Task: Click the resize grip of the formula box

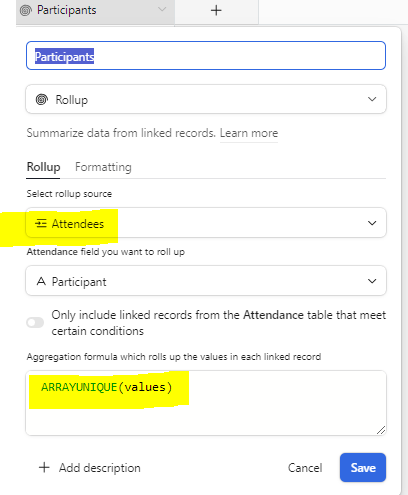Action: (381, 430)
